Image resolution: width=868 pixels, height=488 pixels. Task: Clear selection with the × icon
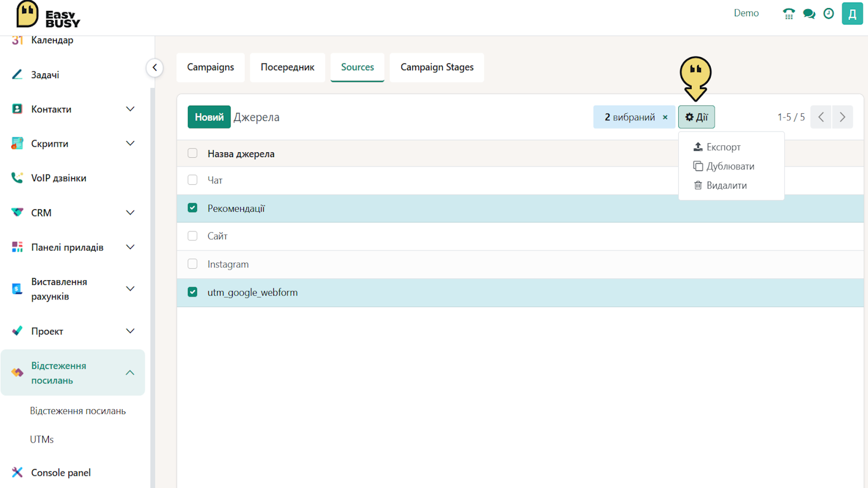(x=665, y=117)
